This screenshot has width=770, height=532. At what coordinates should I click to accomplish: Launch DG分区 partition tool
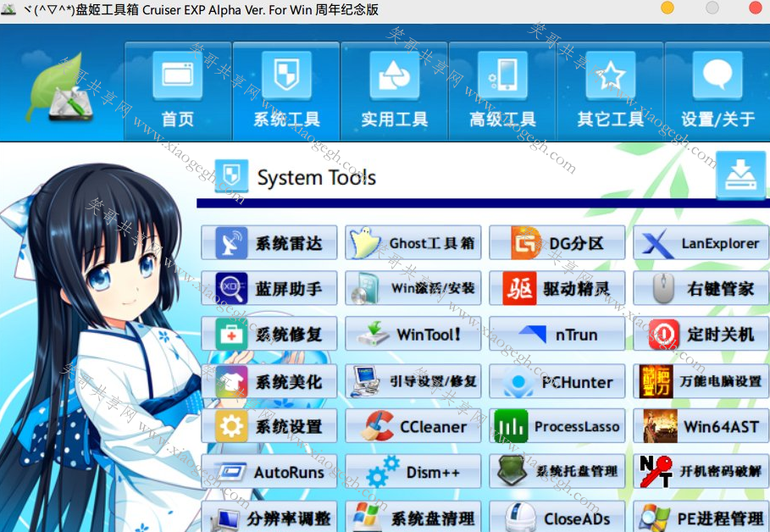pos(557,242)
